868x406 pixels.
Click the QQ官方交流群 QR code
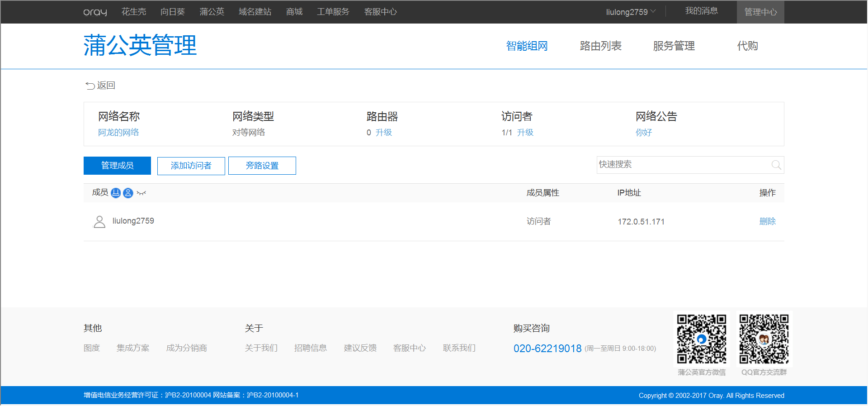[x=764, y=339]
